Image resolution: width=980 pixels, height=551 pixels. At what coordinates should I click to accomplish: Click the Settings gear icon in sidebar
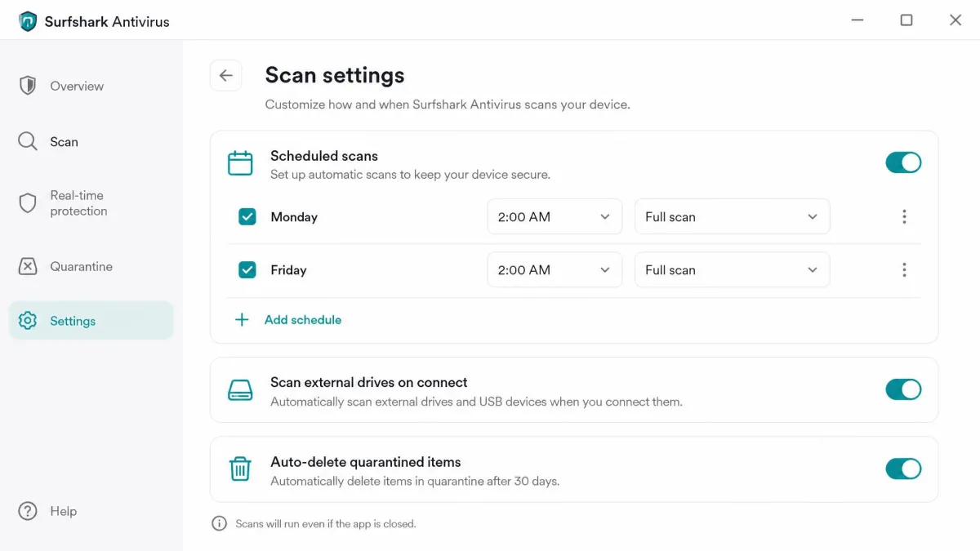click(x=28, y=321)
